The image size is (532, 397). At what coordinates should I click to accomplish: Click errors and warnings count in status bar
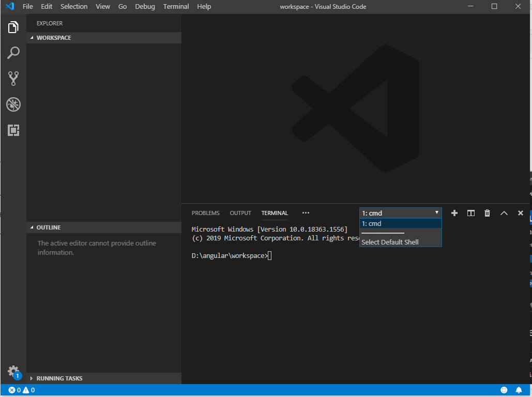[x=22, y=390]
